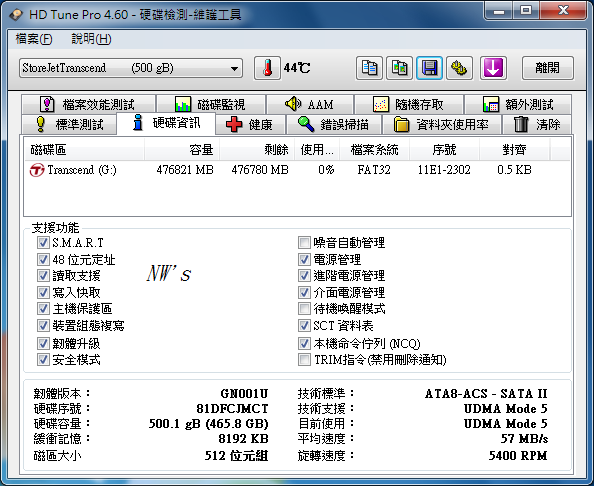The image size is (594, 486).
Task: Open the 健康 tab with red cross
Action: coord(250,124)
